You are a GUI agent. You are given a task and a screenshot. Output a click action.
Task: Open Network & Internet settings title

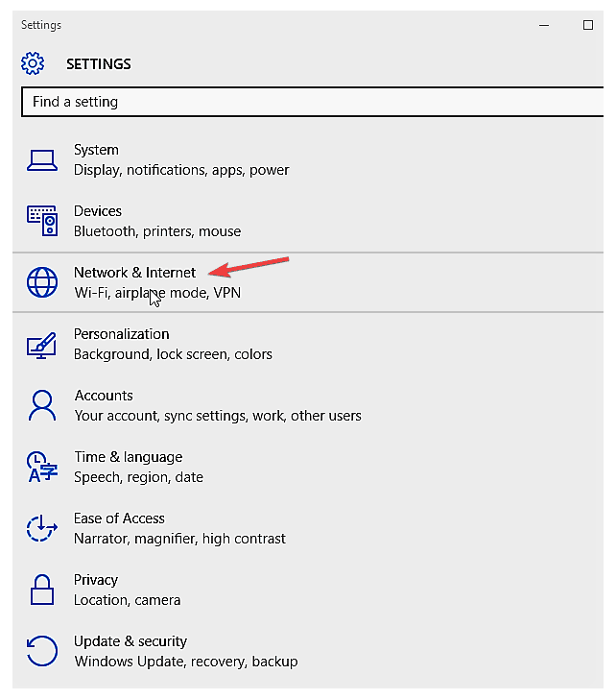(134, 273)
